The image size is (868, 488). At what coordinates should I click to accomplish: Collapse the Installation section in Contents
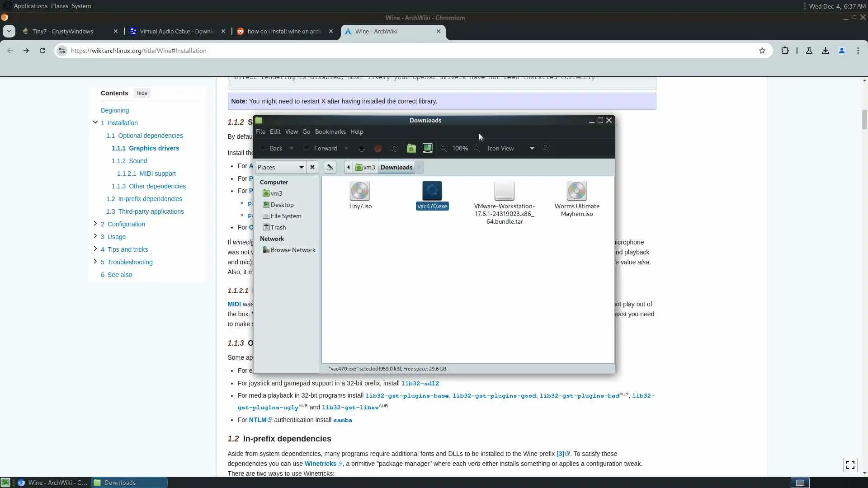coord(95,122)
